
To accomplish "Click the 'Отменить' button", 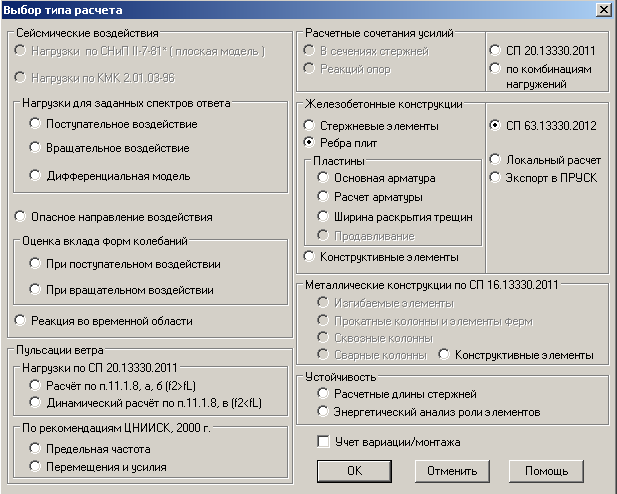I will (452, 471).
